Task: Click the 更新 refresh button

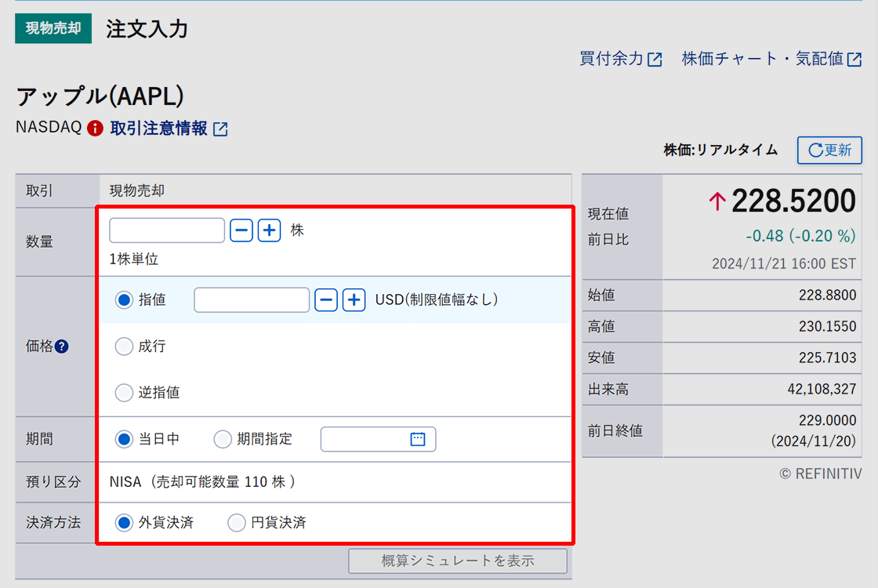Action: coord(829,150)
